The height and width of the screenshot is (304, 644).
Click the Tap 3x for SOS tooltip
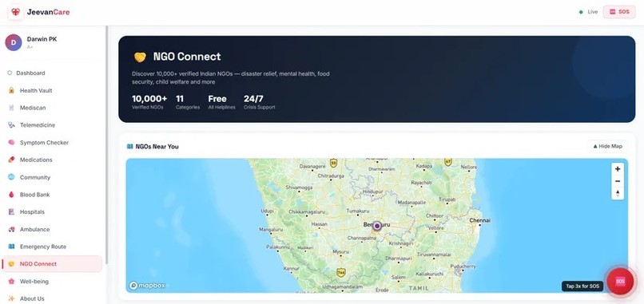(582, 286)
